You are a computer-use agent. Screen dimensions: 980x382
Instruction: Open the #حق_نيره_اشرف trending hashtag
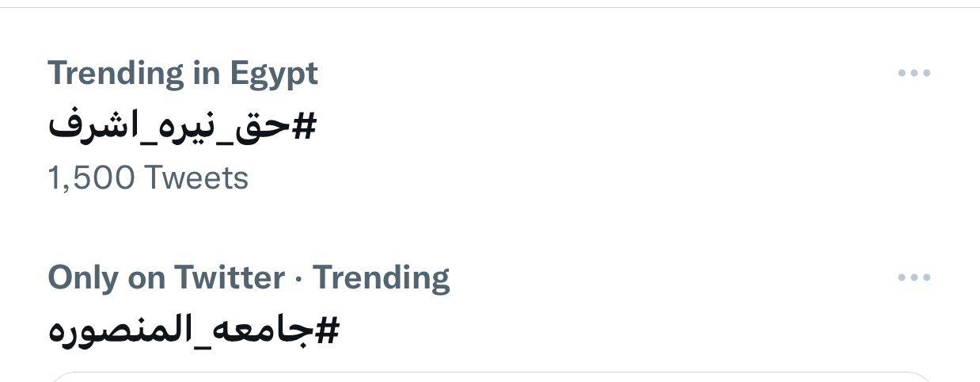coord(182,126)
